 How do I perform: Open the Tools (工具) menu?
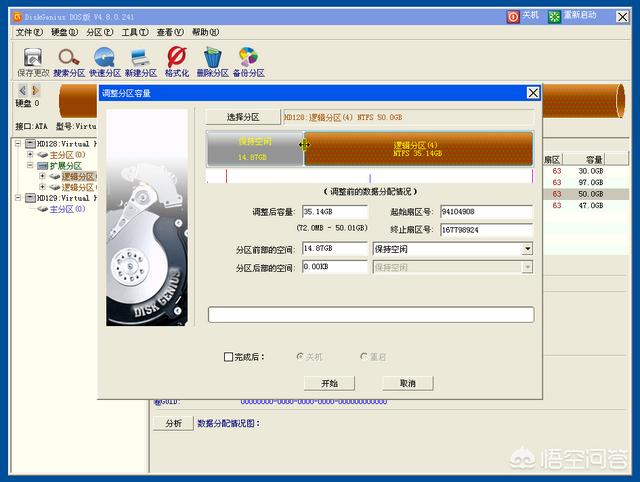tap(135, 32)
